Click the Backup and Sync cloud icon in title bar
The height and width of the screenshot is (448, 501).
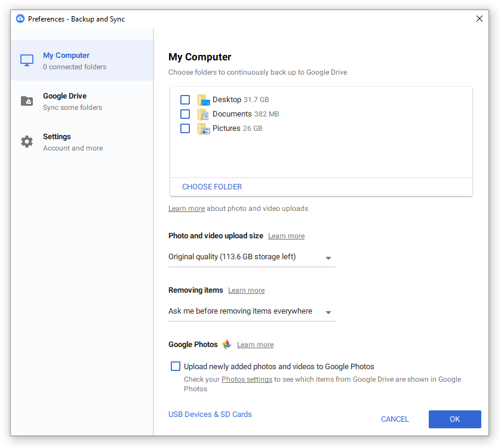20,19
